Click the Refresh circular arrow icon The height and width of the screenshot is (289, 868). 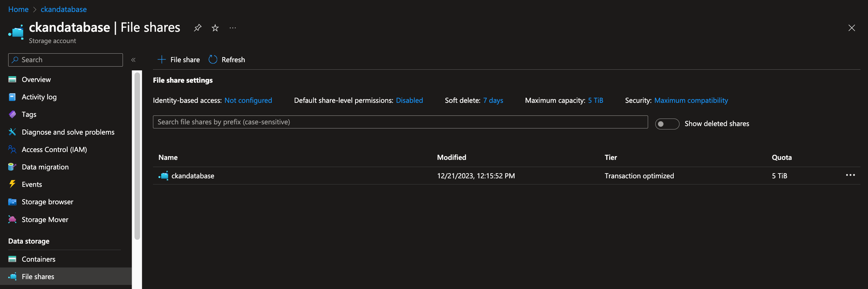pyautogui.click(x=213, y=59)
